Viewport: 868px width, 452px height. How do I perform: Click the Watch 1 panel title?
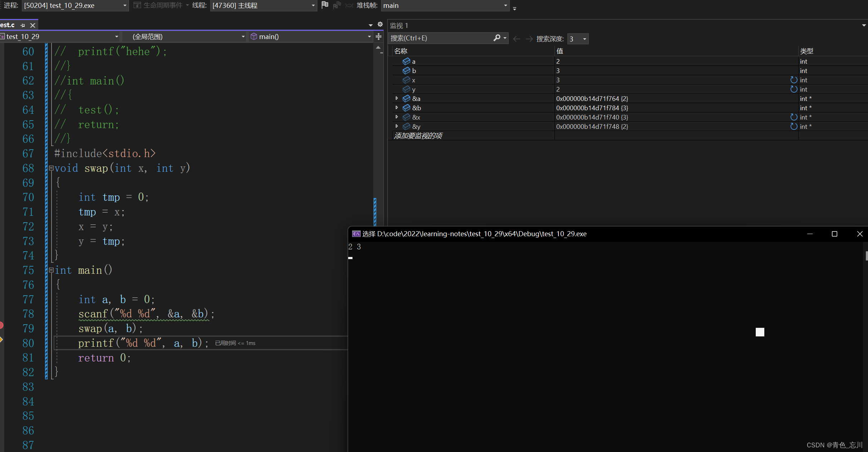click(x=399, y=26)
